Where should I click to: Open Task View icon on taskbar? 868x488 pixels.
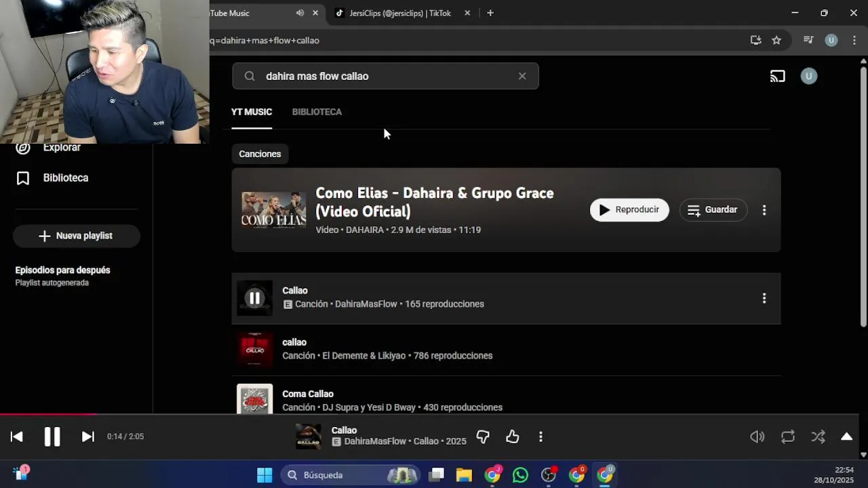point(437,475)
